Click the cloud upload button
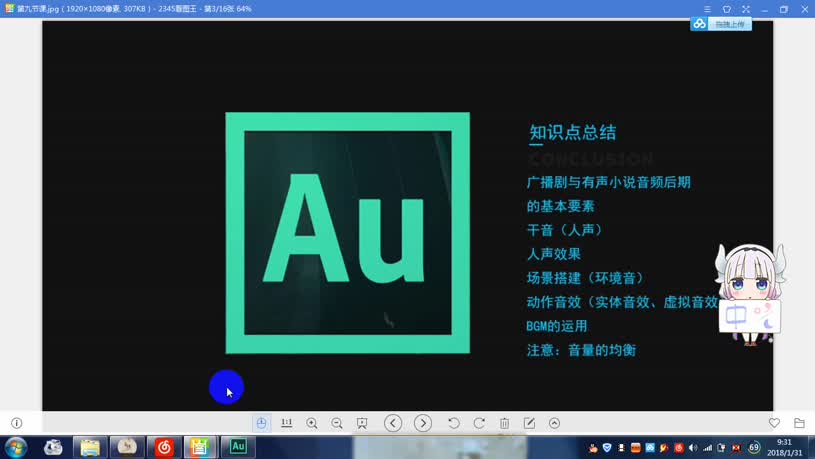This screenshot has height=459, width=815. pos(721,24)
